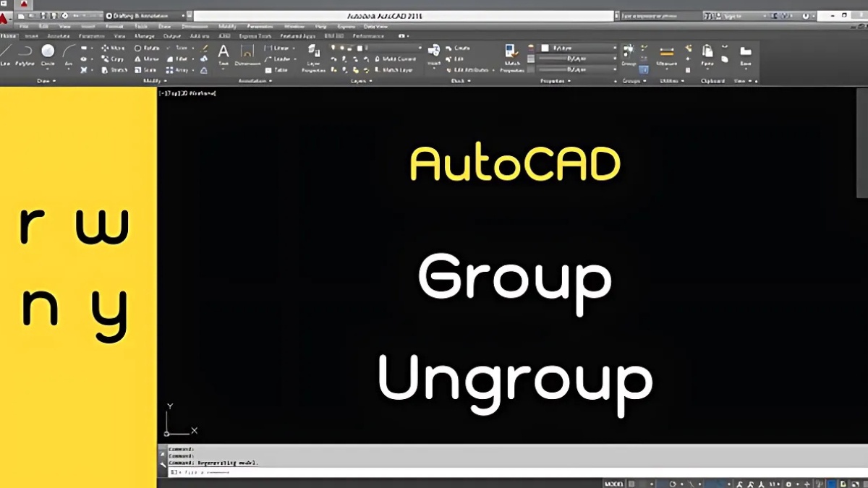The width and height of the screenshot is (868, 488).
Task: Expand the Layers panel
Action: click(362, 81)
